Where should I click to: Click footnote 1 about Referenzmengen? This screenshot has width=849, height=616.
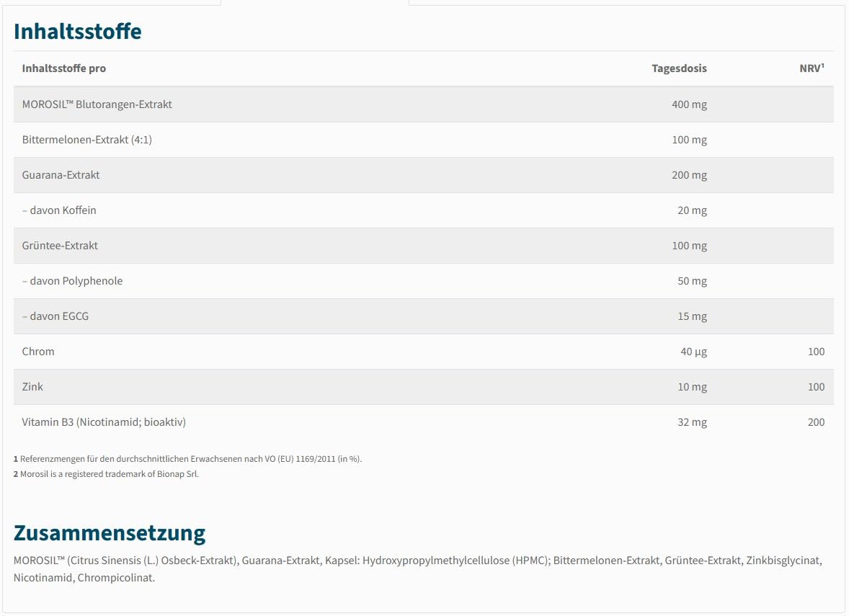click(x=187, y=459)
